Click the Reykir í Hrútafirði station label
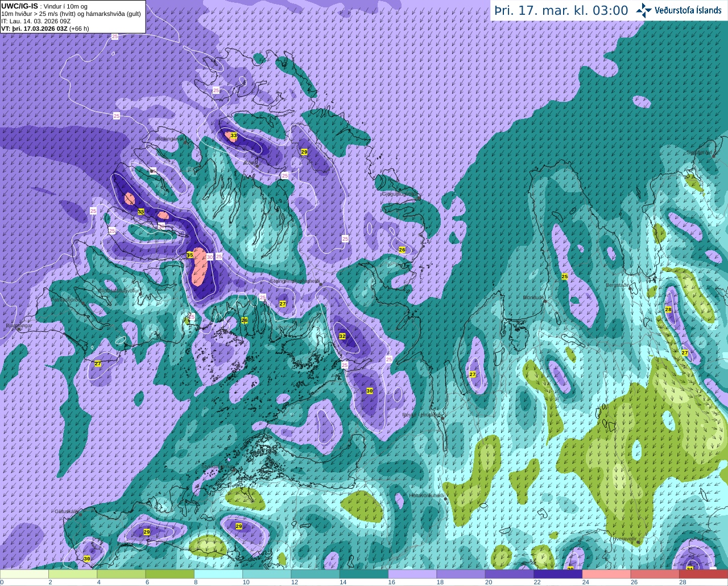Viewport: 728px width, 586px height. tap(421, 415)
